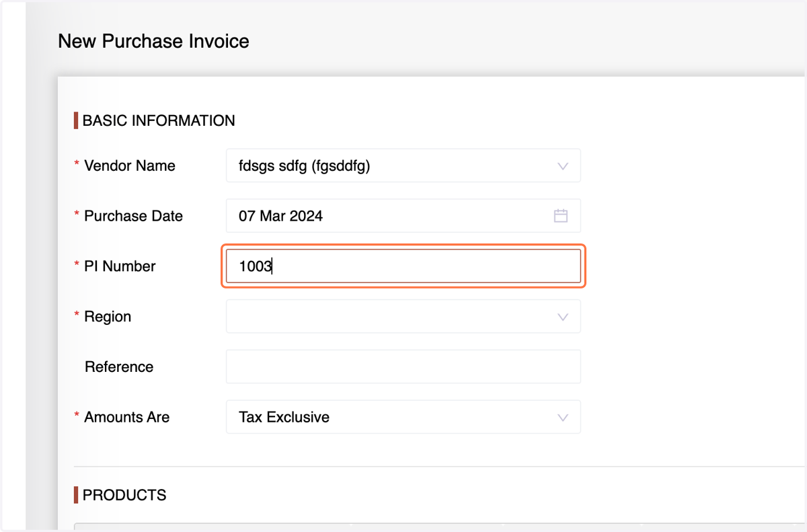The image size is (807, 532).
Task: Open the calendar icon in Purchase Date
Action: [x=561, y=216]
